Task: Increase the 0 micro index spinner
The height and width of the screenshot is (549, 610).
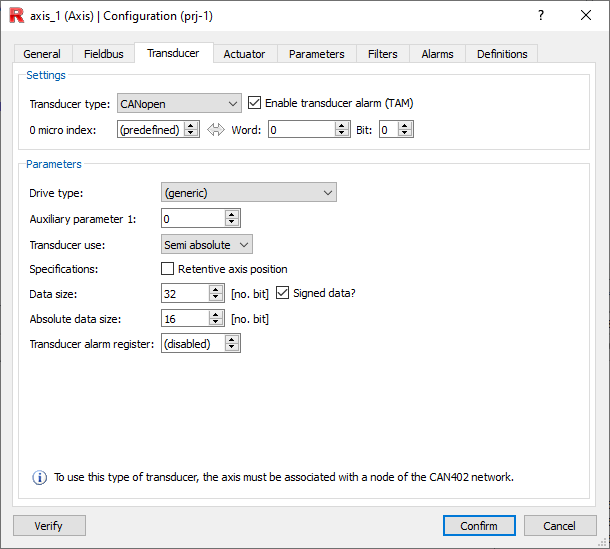Action: click(x=191, y=125)
